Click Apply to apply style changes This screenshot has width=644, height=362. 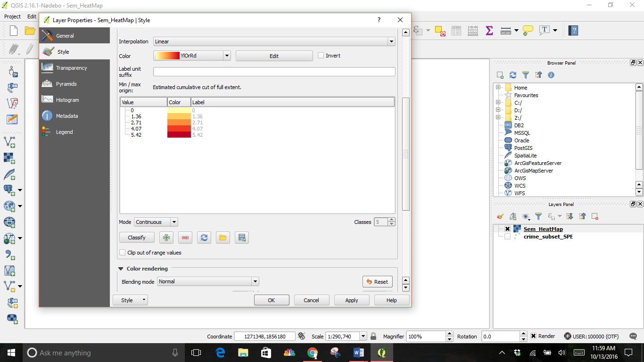351,300
